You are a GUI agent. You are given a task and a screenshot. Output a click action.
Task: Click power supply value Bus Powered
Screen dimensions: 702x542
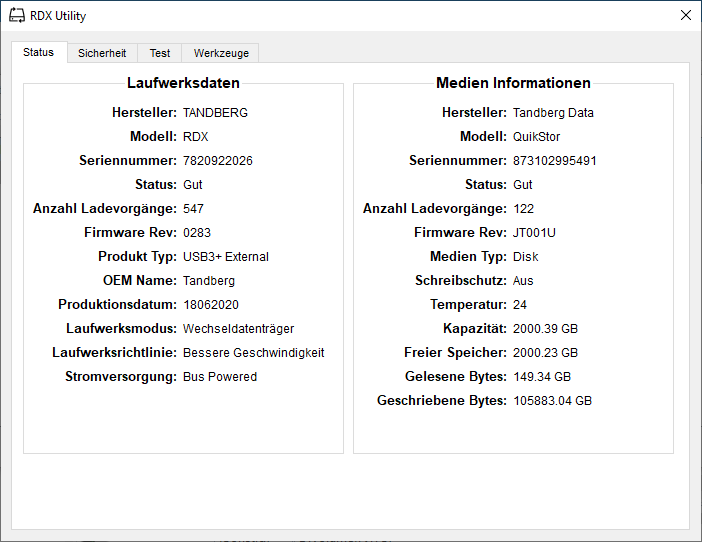coord(220,377)
